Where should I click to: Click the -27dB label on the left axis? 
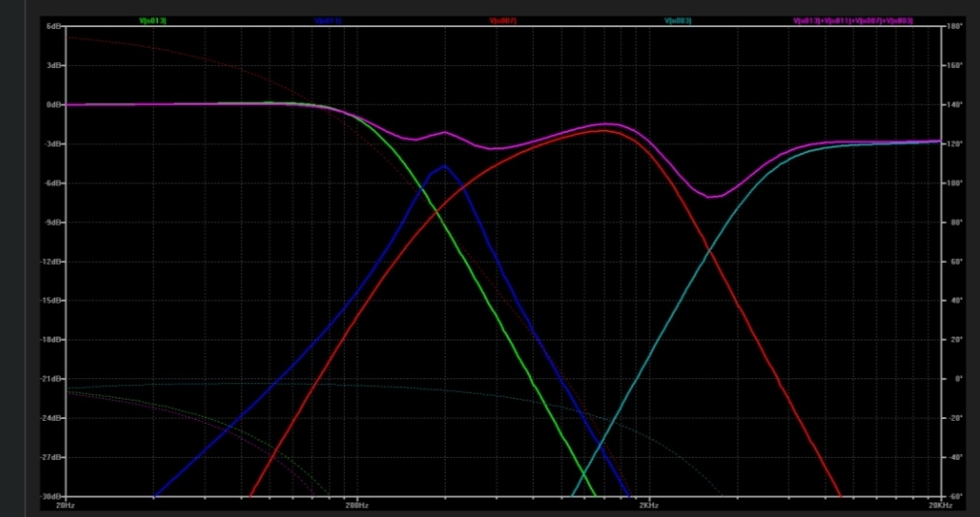pyautogui.click(x=51, y=458)
